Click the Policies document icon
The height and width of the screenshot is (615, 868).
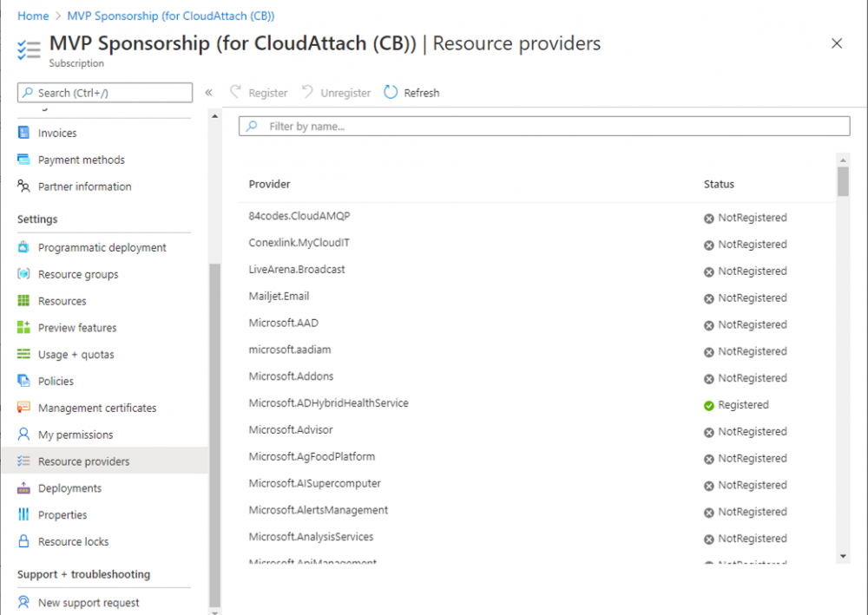pyautogui.click(x=23, y=381)
